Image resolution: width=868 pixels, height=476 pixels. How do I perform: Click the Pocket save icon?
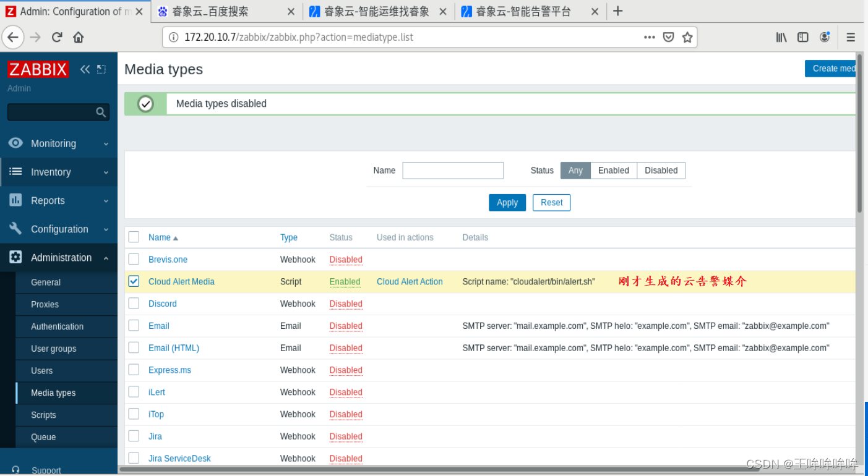coord(668,37)
